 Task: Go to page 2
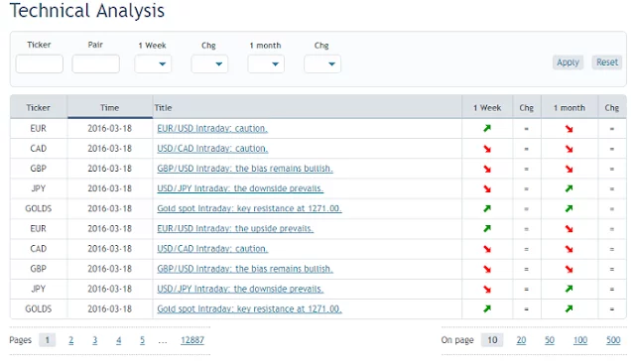click(71, 340)
